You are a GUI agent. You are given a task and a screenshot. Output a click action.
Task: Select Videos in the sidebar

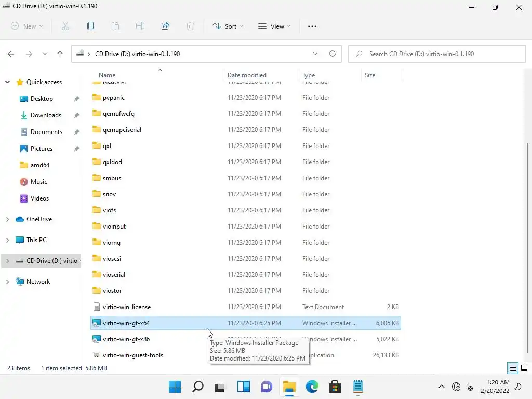[x=39, y=198]
